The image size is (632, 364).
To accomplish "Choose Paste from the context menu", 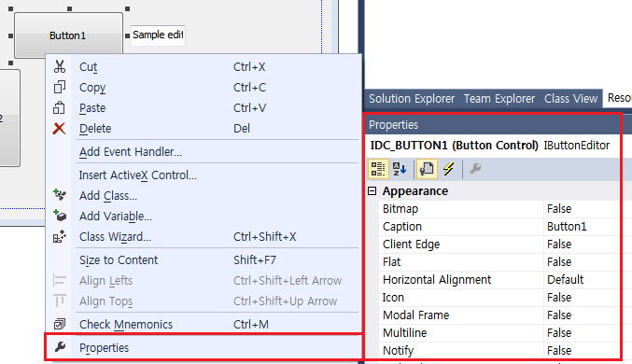I will [204, 107].
